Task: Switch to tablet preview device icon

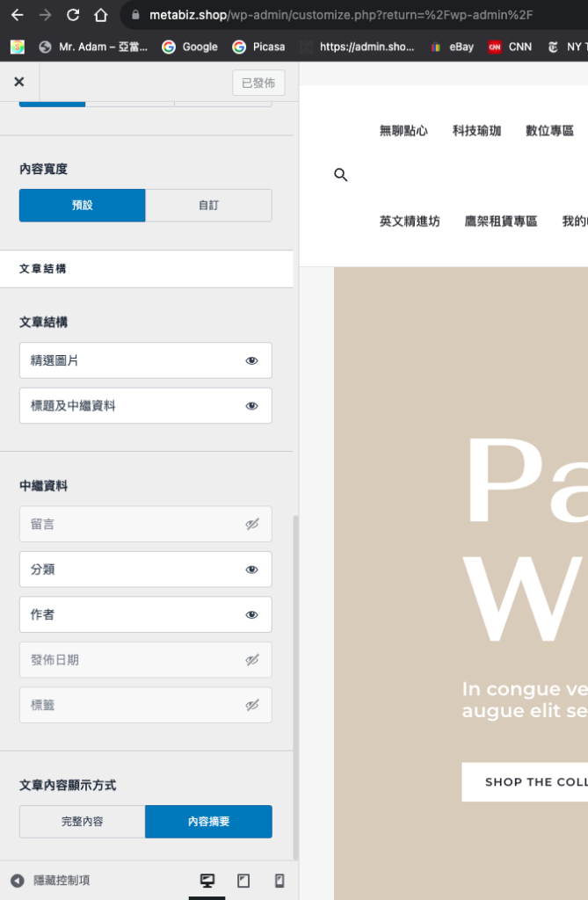Action: click(243, 880)
